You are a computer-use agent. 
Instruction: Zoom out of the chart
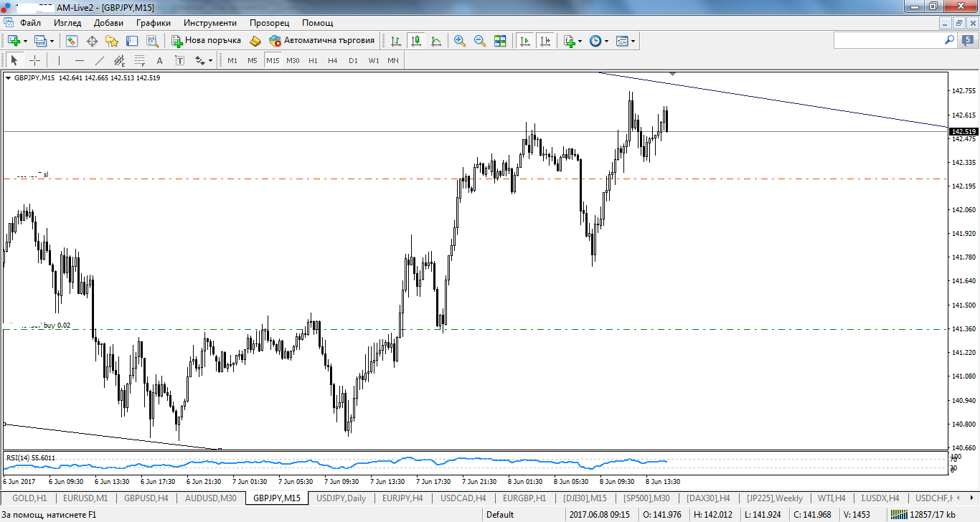pos(480,41)
